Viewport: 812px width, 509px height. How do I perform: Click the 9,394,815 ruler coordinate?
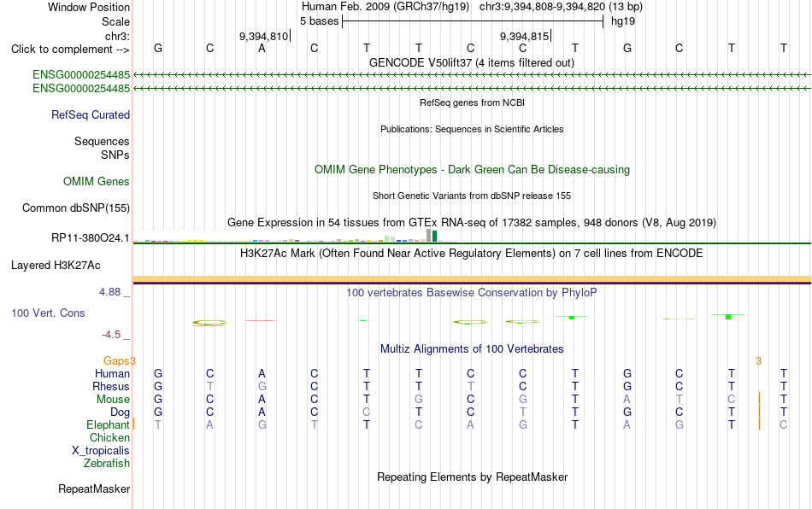point(524,36)
